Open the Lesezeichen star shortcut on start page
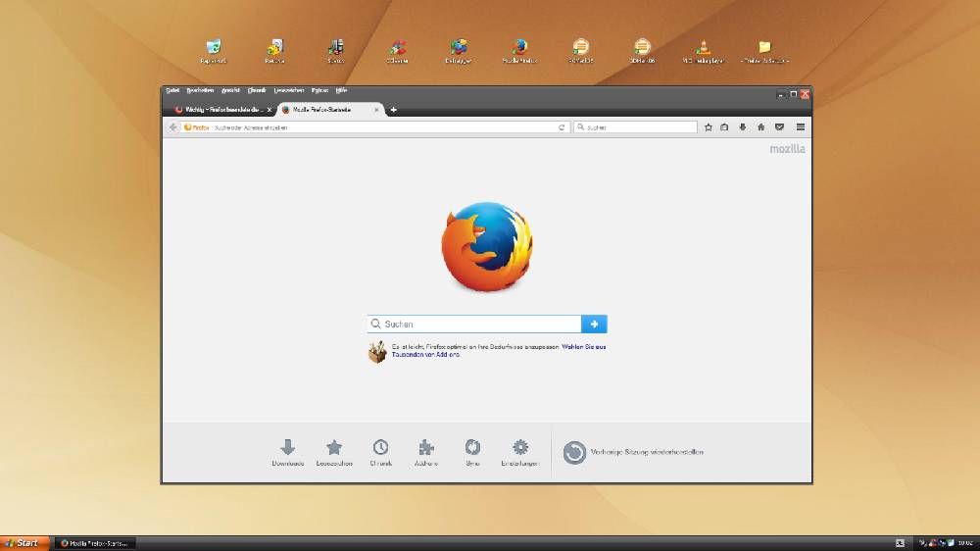 pos(334,452)
